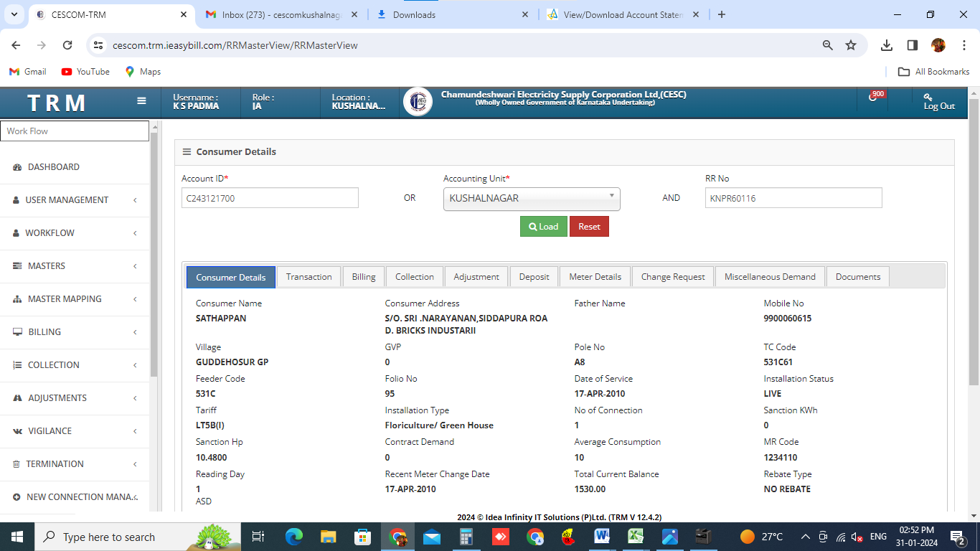Expand ADJUSTMENTS submenu chevron
Screen dimensions: 980x551
(x=135, y=398)
